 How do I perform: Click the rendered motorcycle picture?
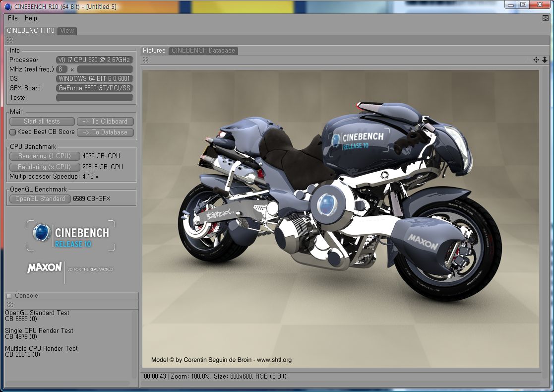click(x=341, y=219)
